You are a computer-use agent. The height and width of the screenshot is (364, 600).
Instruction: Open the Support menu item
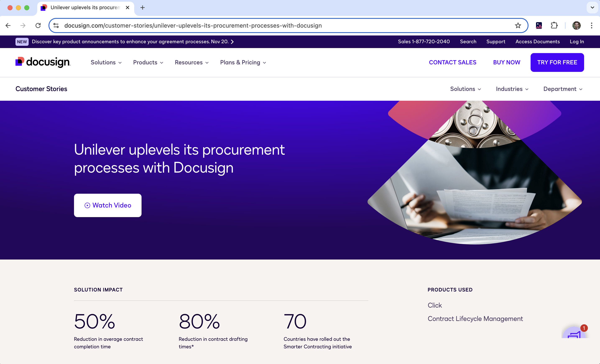(x=495, y=42)
